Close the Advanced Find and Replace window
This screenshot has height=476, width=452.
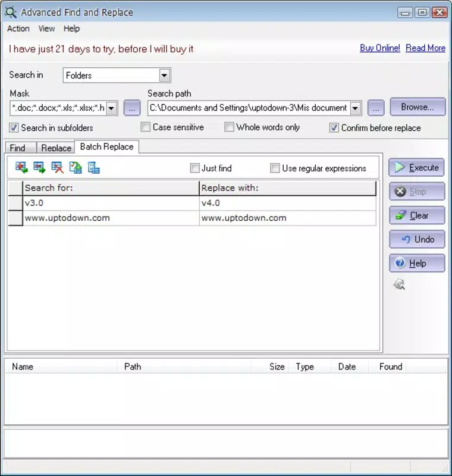(x=440, y=12)
